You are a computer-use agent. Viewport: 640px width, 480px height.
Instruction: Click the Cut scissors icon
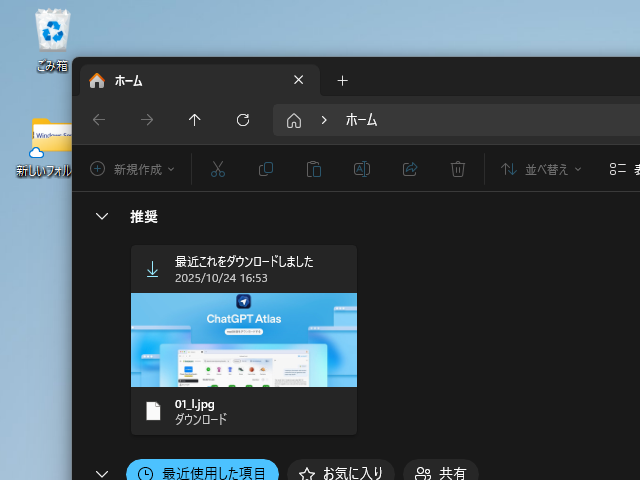point(218,169)
